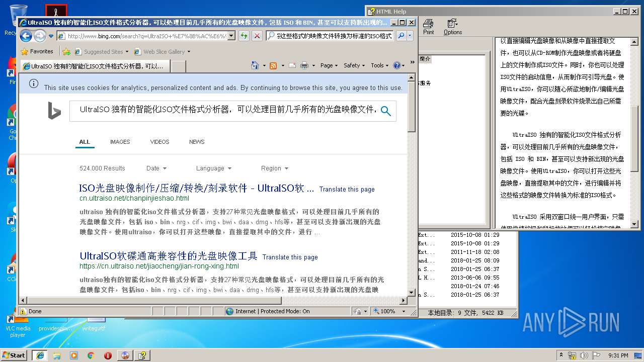Open search provider options dropdown

pos(410,36)
